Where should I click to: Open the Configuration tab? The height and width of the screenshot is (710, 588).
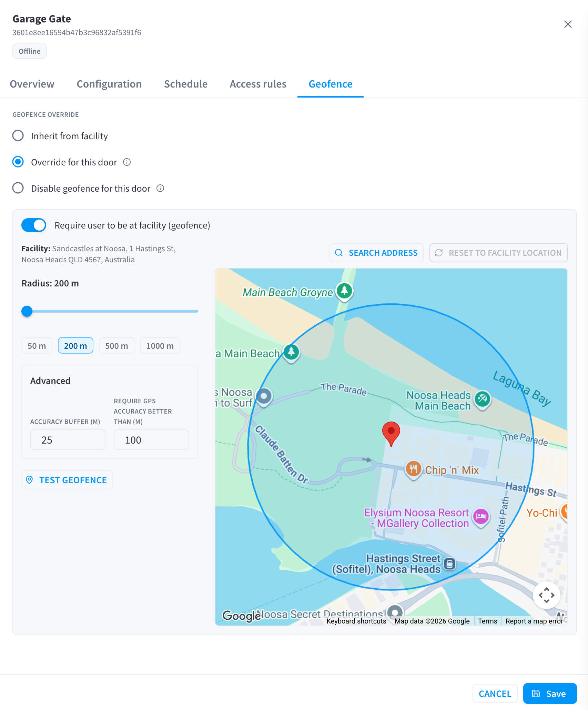(x=109, y=84)
